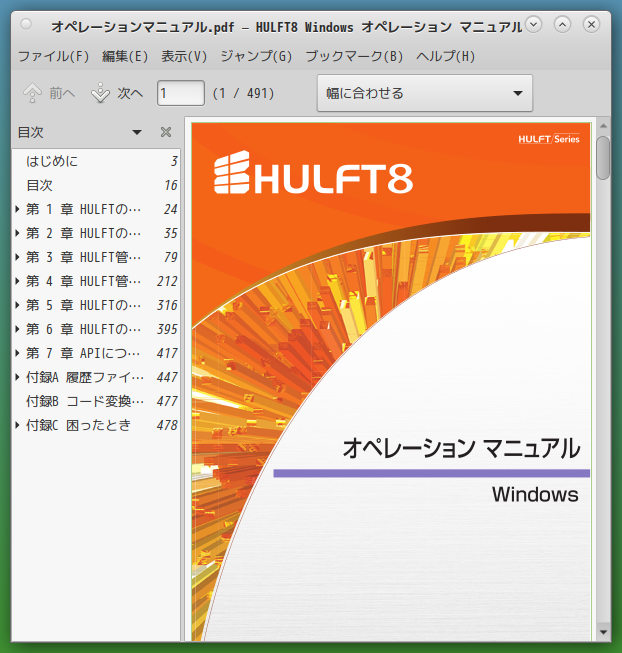Click the previous page up-arrow icon

click(x=32, y=93)
